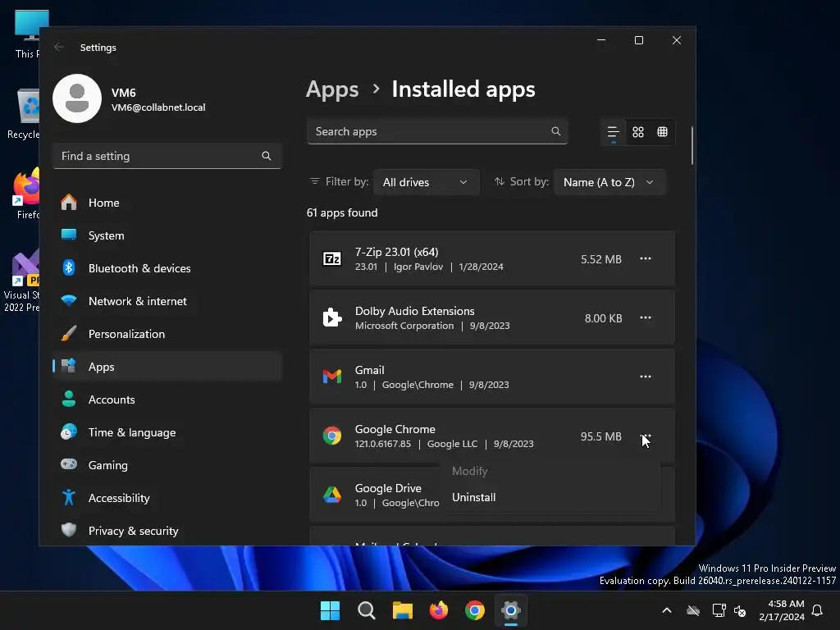Open the notifications bell
This screenshot has height=630, width=840.
(x=817, y=610)
